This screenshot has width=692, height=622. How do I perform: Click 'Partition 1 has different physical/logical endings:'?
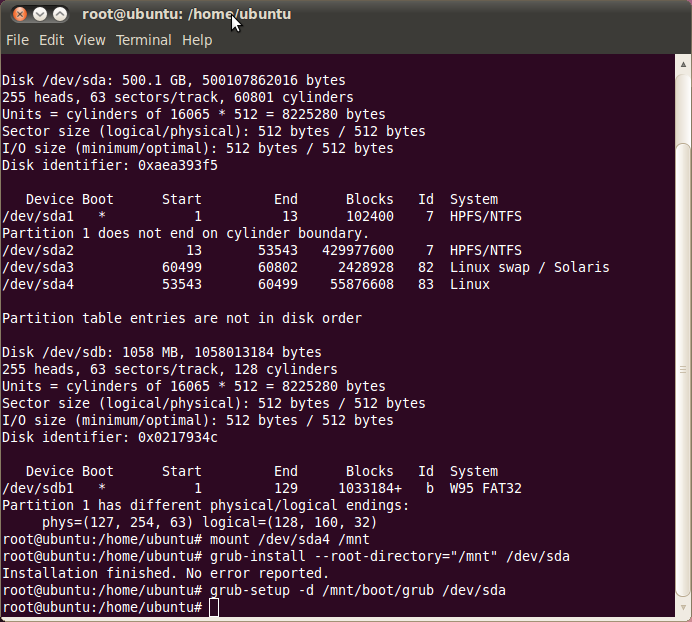[206, 505]
